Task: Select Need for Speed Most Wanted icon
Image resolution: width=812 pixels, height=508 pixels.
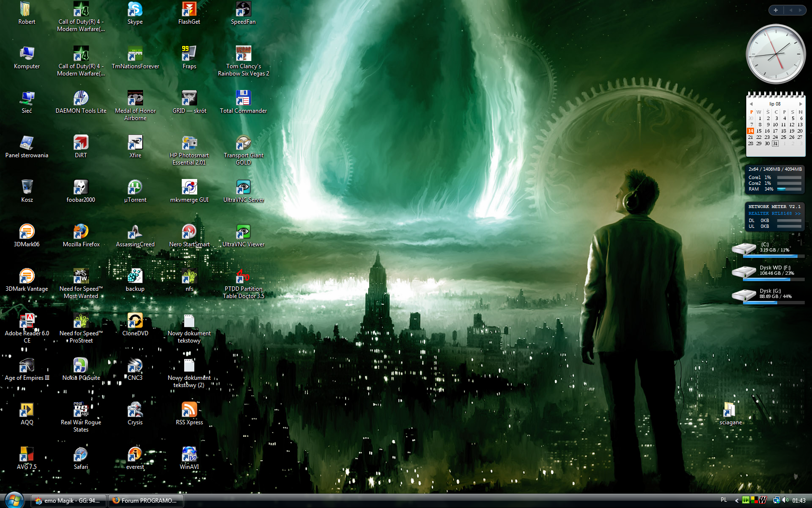Action: pyautogui.click(x=81, y=284)
